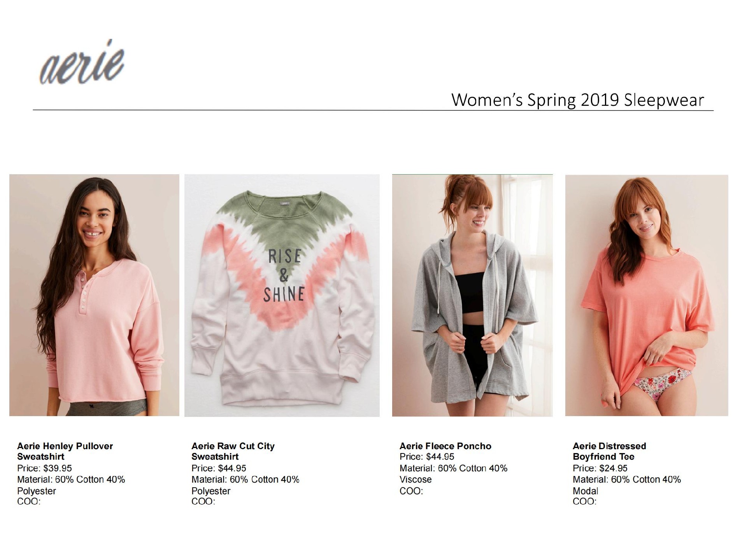Open the Aerie Distressed Boyfriend Tee title
747x560 pixels.
click(x=609, y=451)
